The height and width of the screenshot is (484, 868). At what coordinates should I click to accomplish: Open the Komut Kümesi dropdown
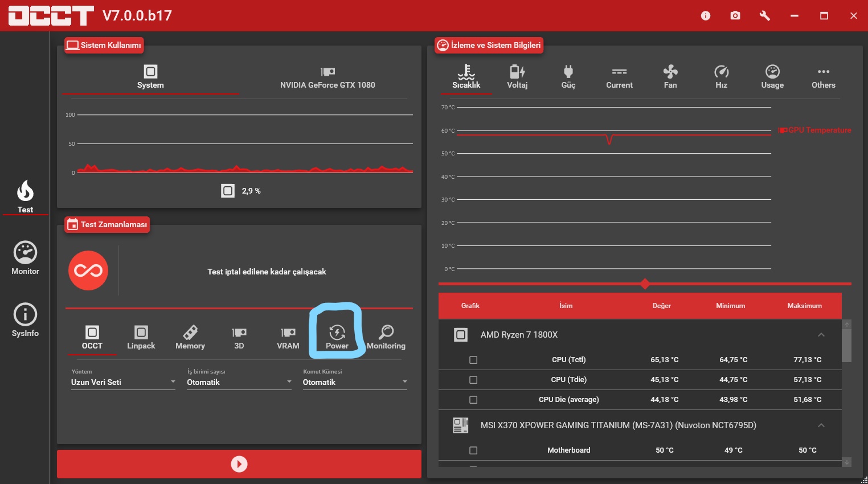coord(355,382)
